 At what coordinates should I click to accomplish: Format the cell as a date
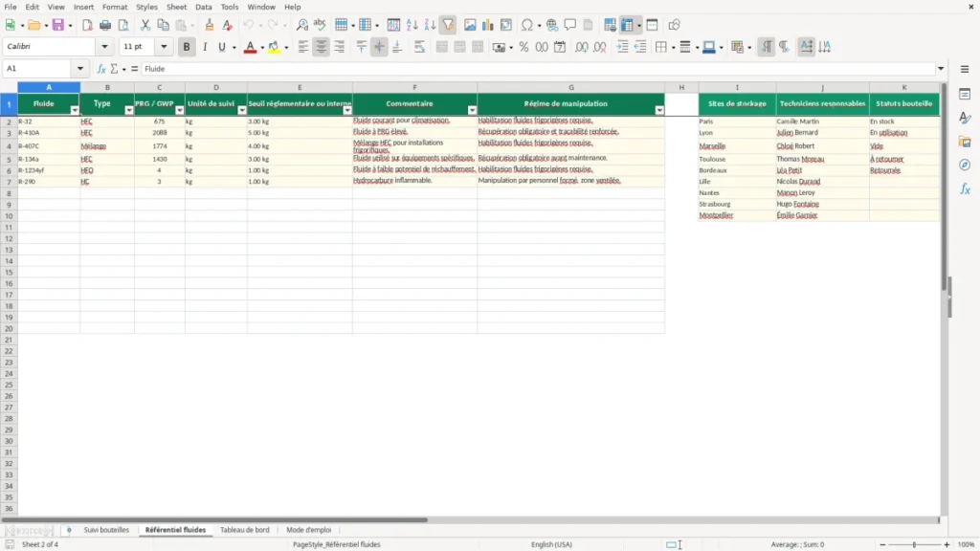point(560,47)
